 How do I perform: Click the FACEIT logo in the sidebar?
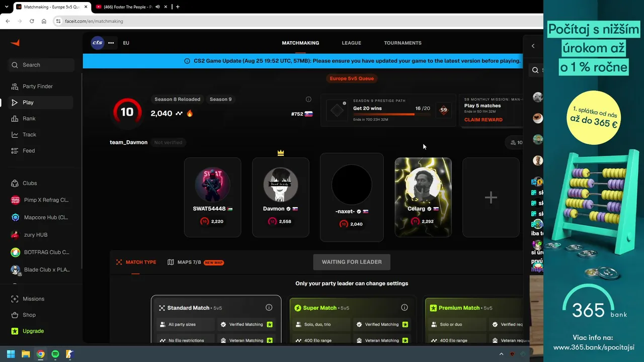click(15, 43)
